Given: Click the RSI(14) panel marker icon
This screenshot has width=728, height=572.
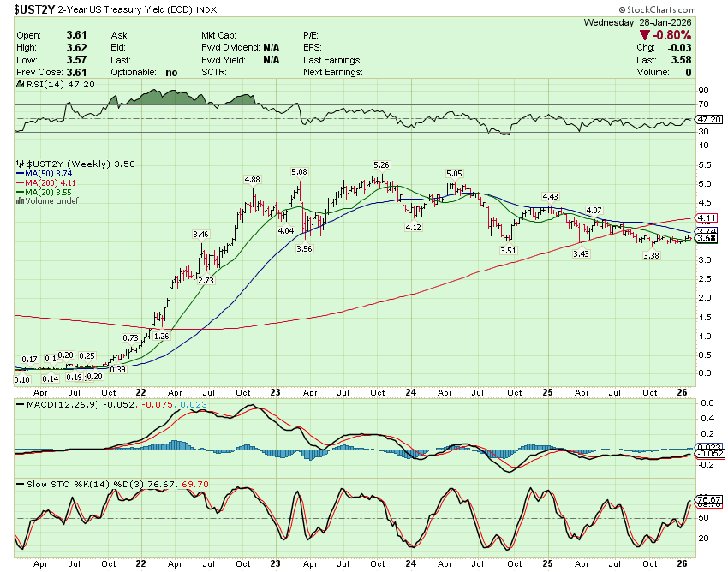Looking at the screenshot, I should [x=18, y=86].
